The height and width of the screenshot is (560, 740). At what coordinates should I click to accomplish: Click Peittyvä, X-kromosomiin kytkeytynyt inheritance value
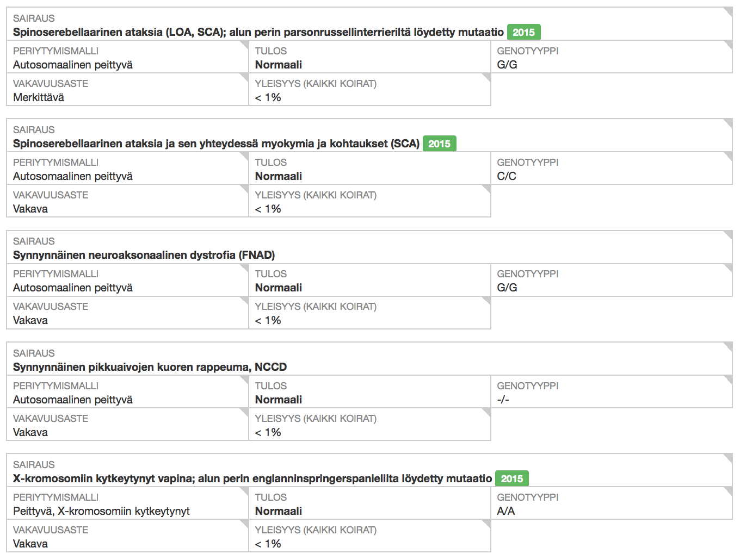click(101, 511)
